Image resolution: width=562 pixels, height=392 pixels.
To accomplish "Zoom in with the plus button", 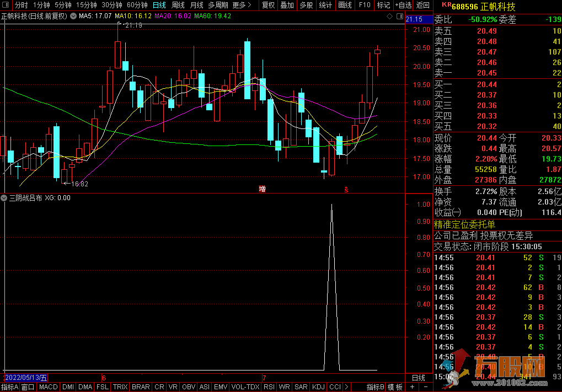I will tap(413, 387).
